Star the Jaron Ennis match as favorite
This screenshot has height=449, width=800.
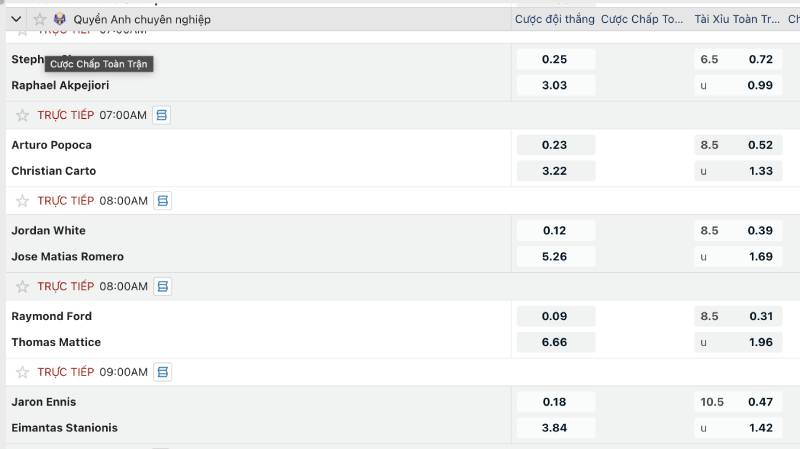[x=23, y=372]
